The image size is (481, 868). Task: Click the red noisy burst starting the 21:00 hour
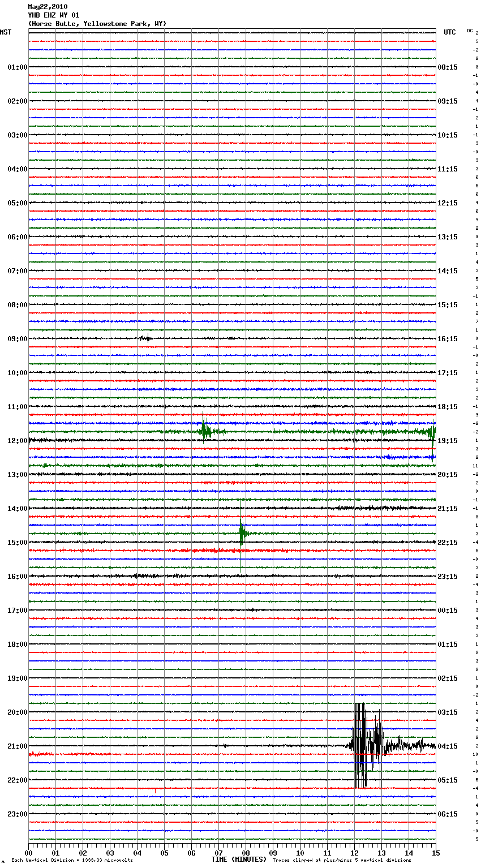click(41, 754)
